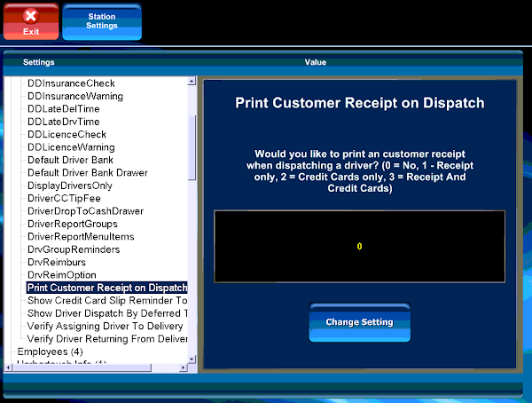The image size is (532, 403).
Task: Select the DisplayDriversOnly setting
Action: tap(70, 186)
